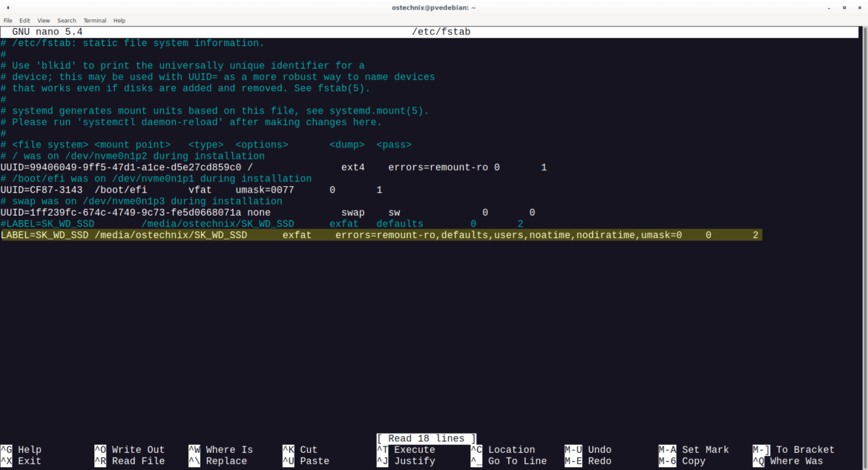
Task: Open the Search menu
Action: tap(65, 20)
